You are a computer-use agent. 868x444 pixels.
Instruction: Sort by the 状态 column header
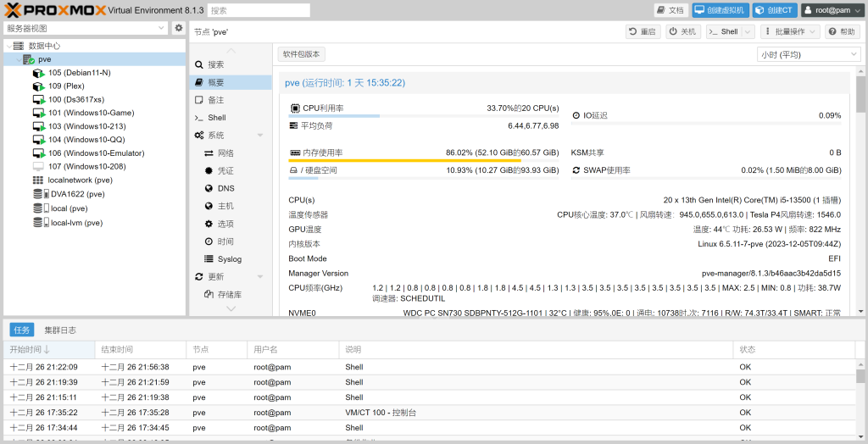[793, 349]
